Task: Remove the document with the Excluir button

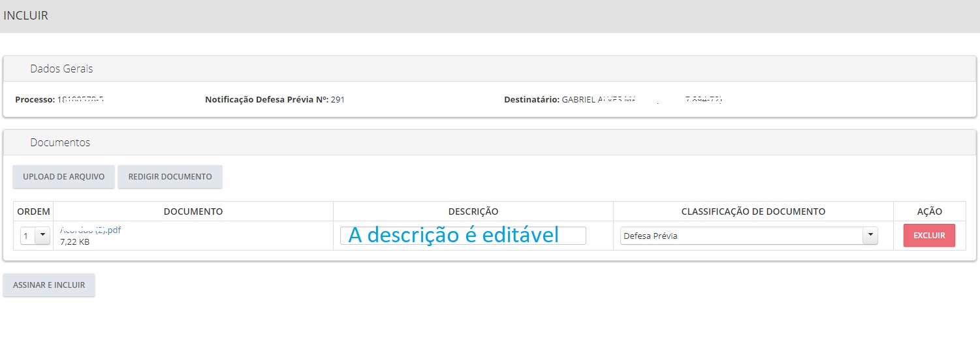Action: tap(929, 236)
